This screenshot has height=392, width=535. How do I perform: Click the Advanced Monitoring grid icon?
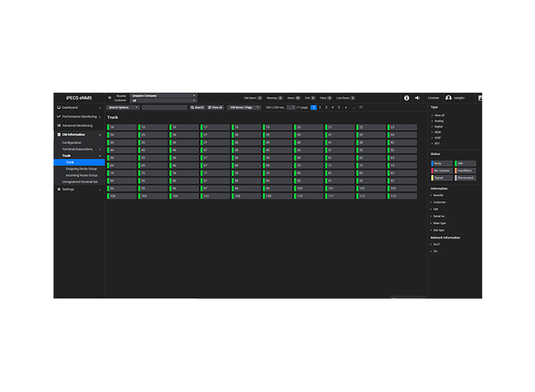click(58, 125)
